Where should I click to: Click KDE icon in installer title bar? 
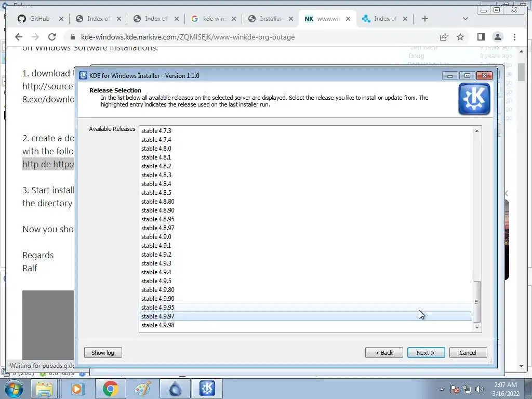tap(83, 75)
